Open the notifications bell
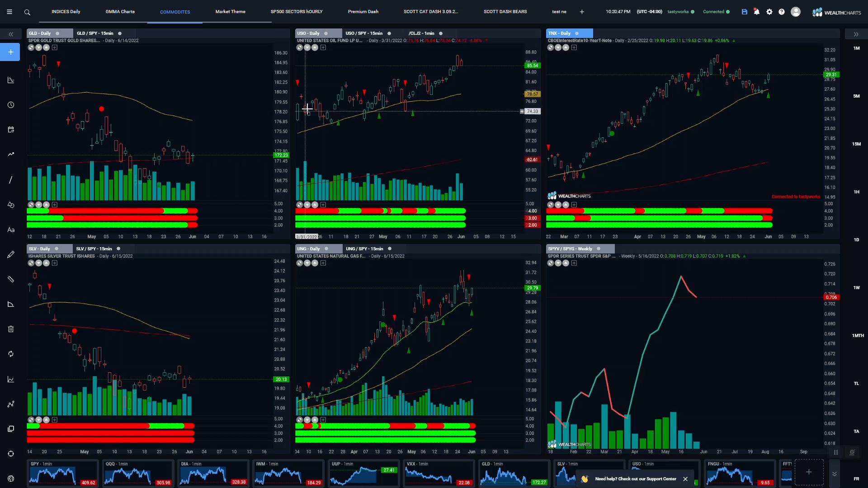Viewport: 868px width, 488px height. tap(757, 12)
